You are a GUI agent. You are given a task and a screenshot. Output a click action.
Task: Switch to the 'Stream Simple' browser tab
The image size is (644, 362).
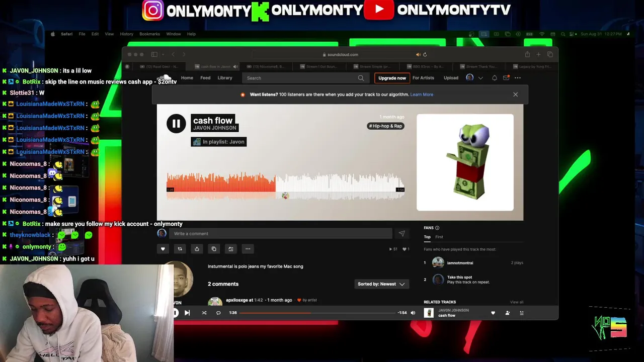coord(372,66)
